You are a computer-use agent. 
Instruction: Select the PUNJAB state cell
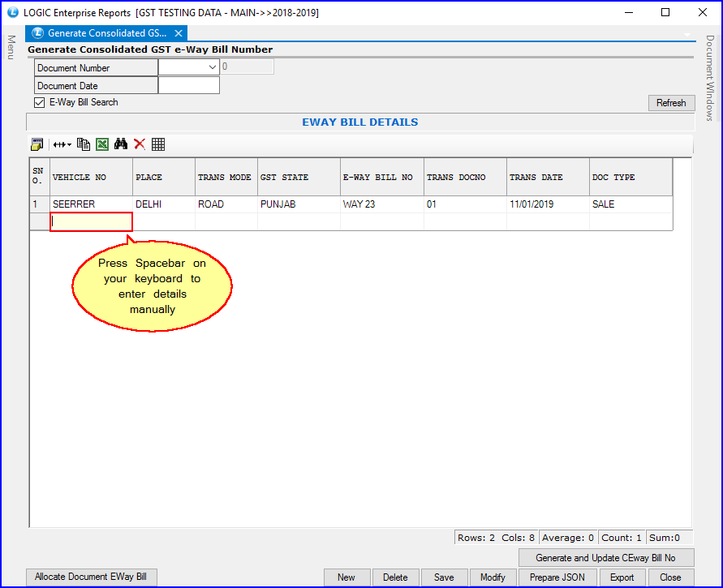pyautogui.click(x=299, y=204)
